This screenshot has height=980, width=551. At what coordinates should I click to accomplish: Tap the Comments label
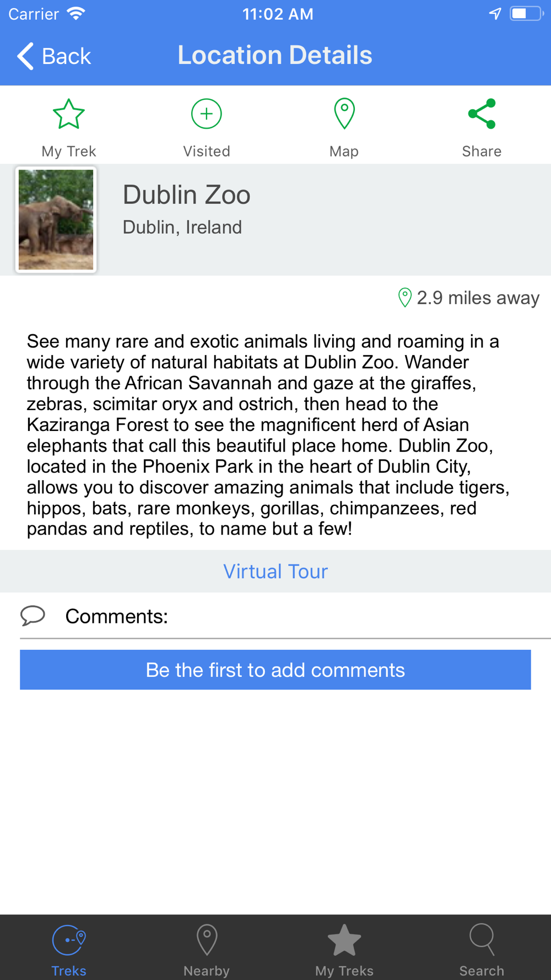[116, 616]
